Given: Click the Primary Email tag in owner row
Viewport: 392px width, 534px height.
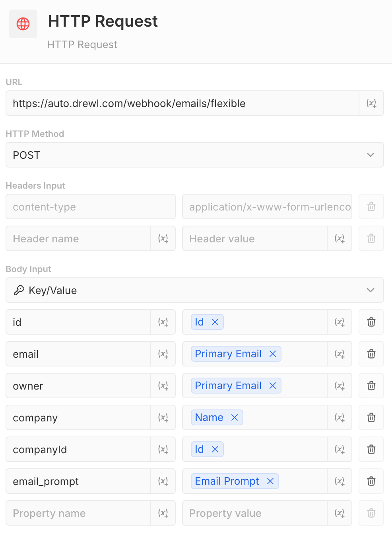Looking at the screenshot, I should tap(228, 386).
